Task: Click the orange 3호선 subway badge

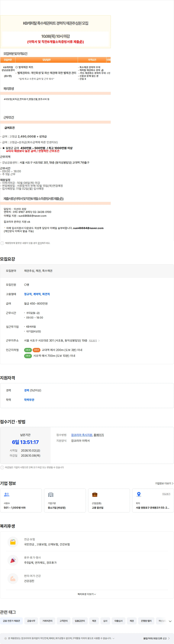Action: point(36,350)
